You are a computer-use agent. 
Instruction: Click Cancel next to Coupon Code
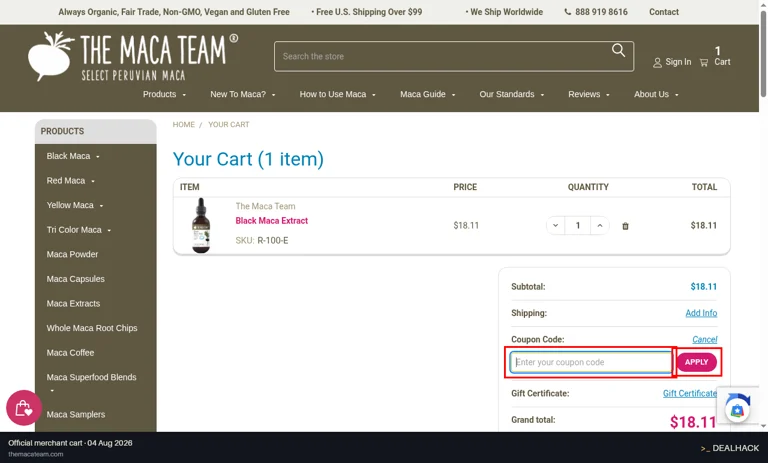704,339
